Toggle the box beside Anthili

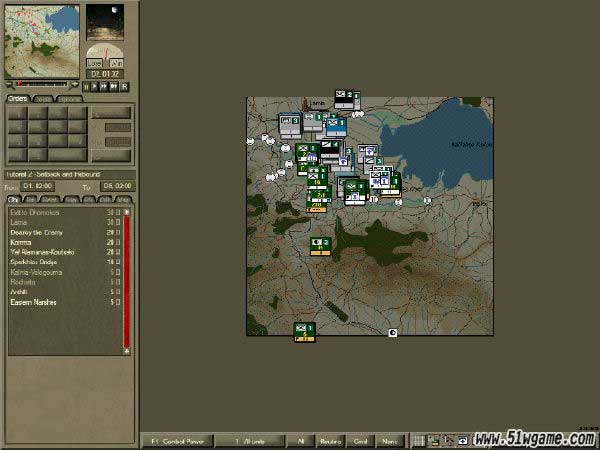click(x=117, y=292)
